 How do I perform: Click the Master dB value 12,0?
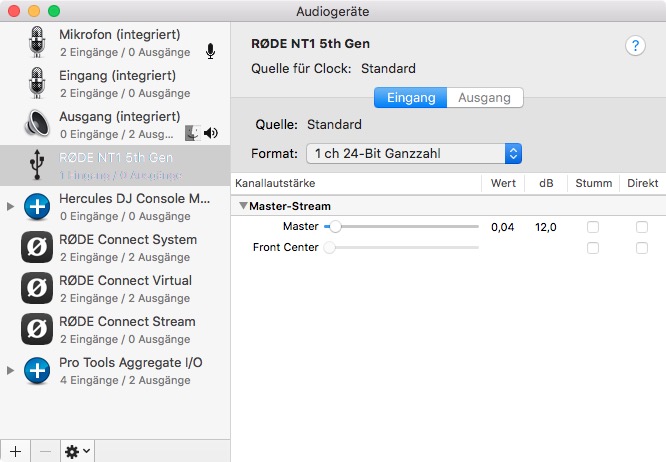(546, 227)
